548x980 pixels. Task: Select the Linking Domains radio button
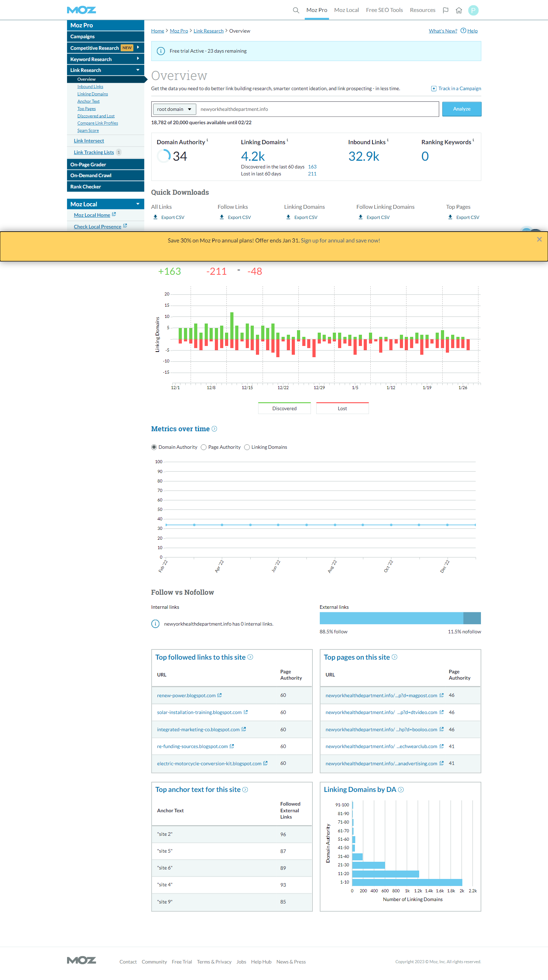pyautogui.click(x=247, y=447)
